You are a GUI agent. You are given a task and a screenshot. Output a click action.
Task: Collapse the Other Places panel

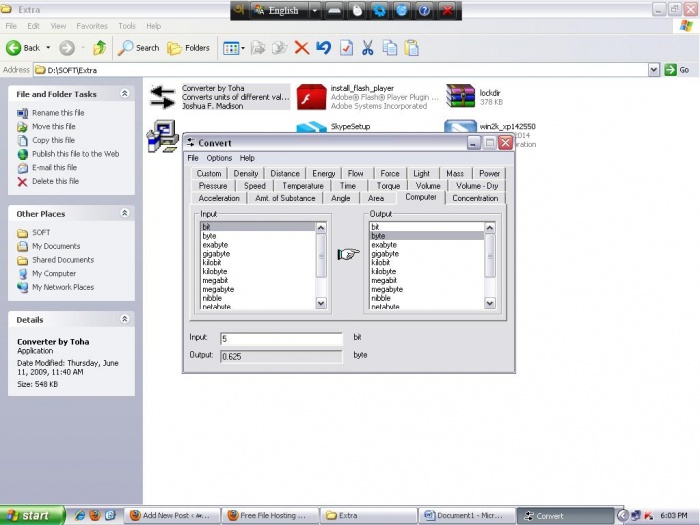coord(125,213)
